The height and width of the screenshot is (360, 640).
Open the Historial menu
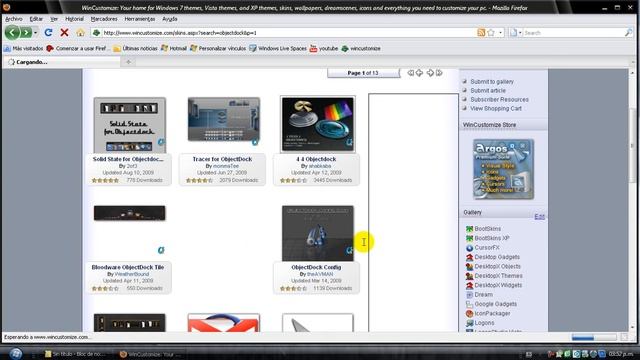[74, 19]
